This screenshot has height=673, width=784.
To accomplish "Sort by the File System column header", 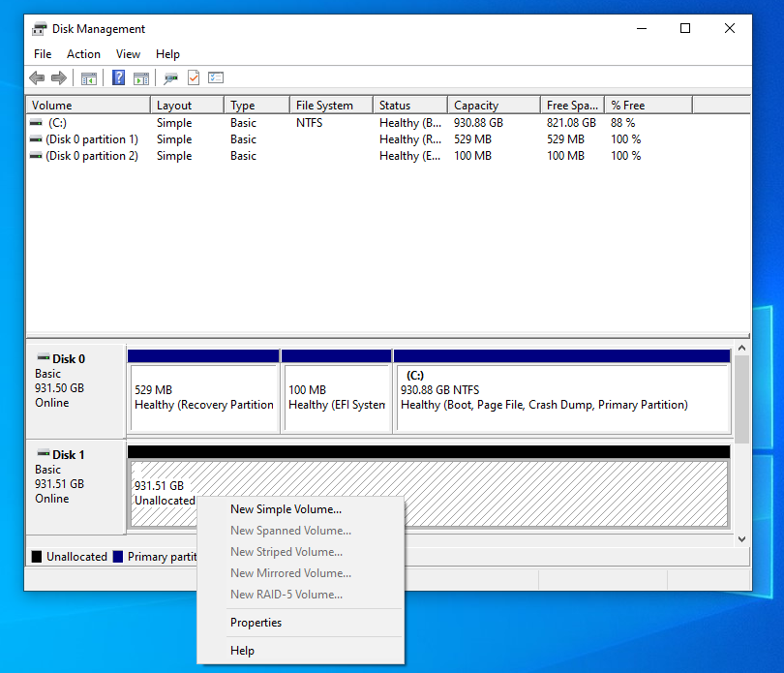I will [331, 106].
